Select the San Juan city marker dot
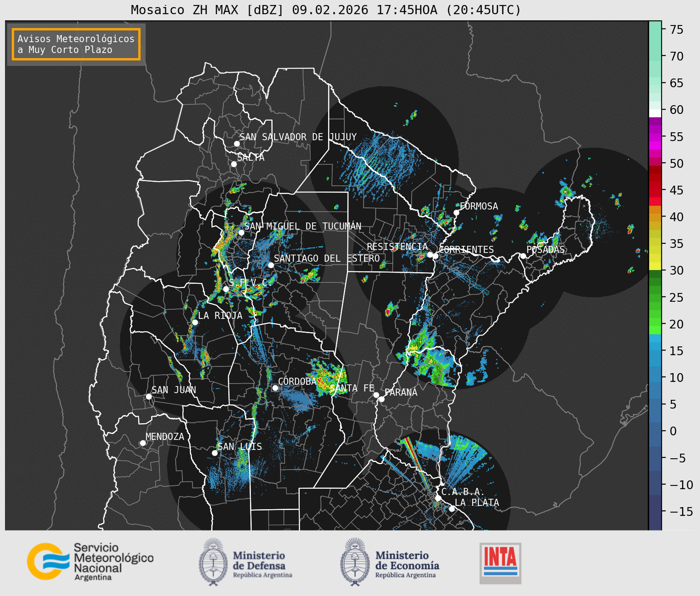Viewport: 700px width, 596px height. coord(149,396)
